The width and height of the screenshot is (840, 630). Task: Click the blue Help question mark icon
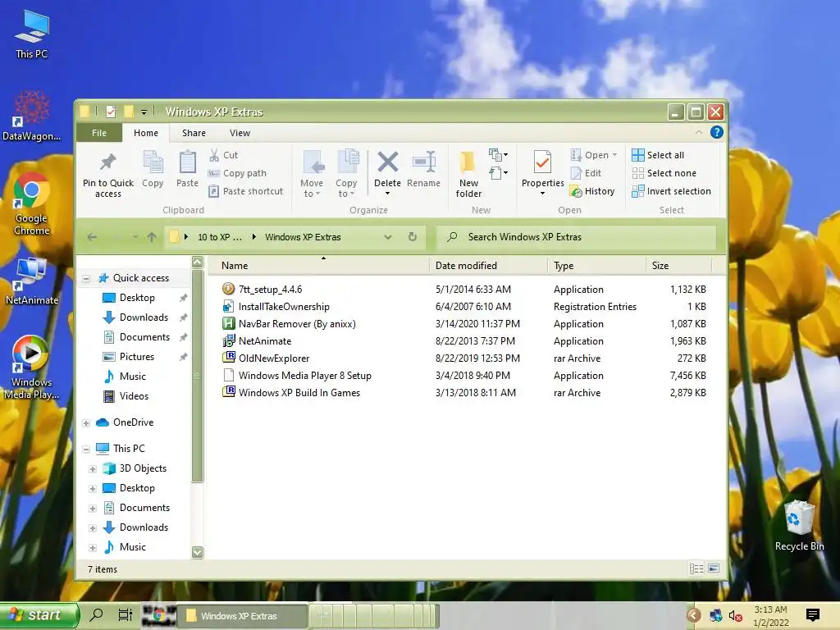point(717,132)
